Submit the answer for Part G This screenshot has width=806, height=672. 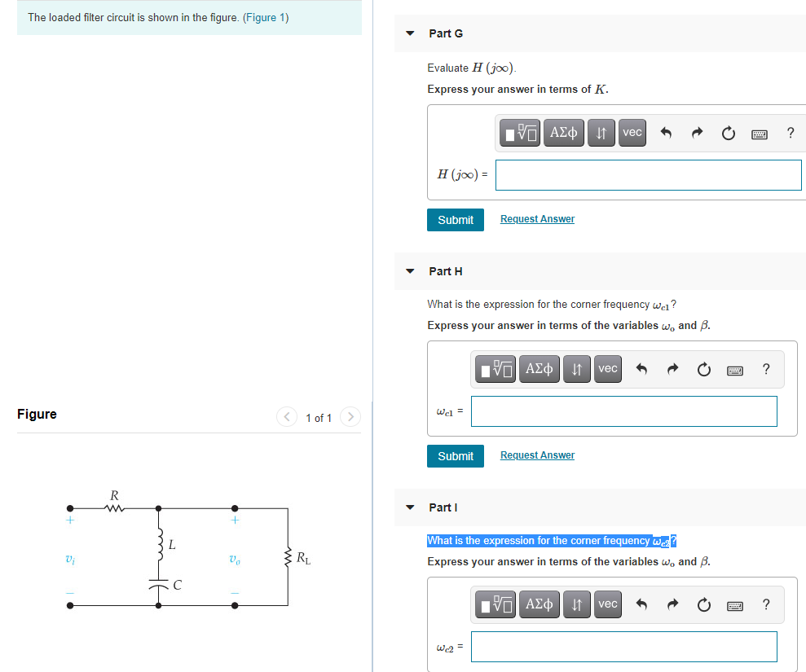coord(455,219)
